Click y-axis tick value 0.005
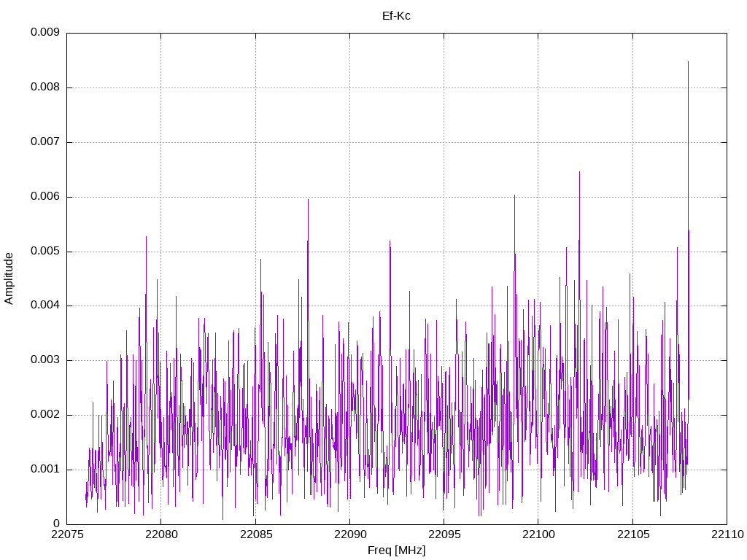747x560 pixels. [x=45, y=252]
